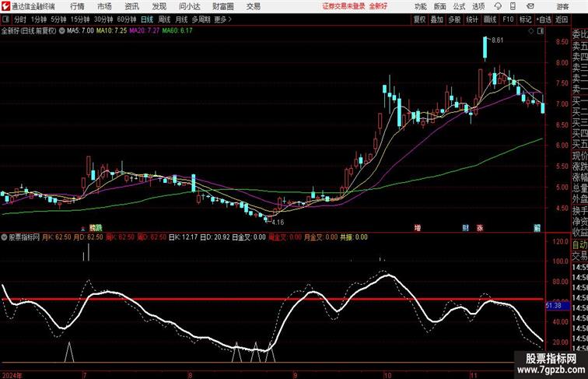Open the F10 company info button
This screenshot has height=379, width=588.
[x=508, y=19]
